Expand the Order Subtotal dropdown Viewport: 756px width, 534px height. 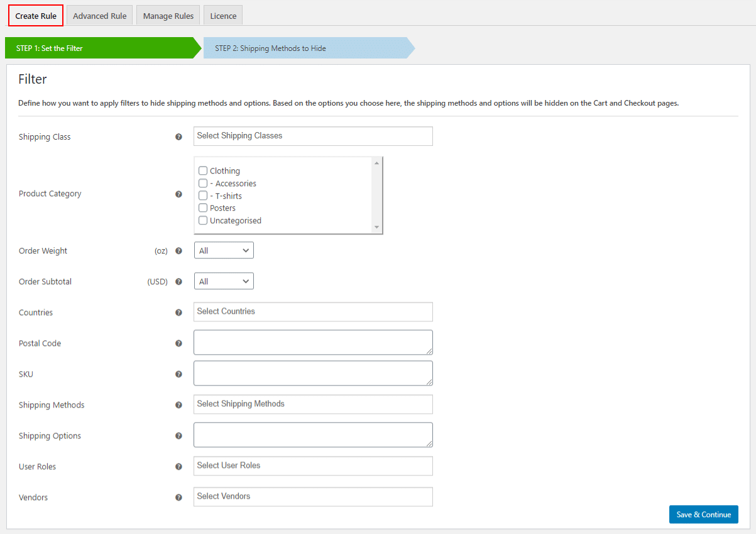click(224, 281)
